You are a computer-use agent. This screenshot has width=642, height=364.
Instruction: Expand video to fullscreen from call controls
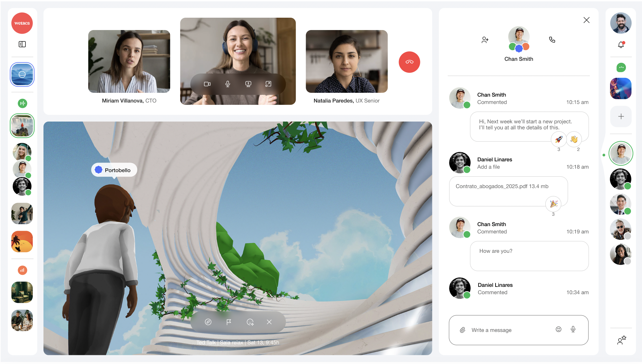tap(268, 84)
